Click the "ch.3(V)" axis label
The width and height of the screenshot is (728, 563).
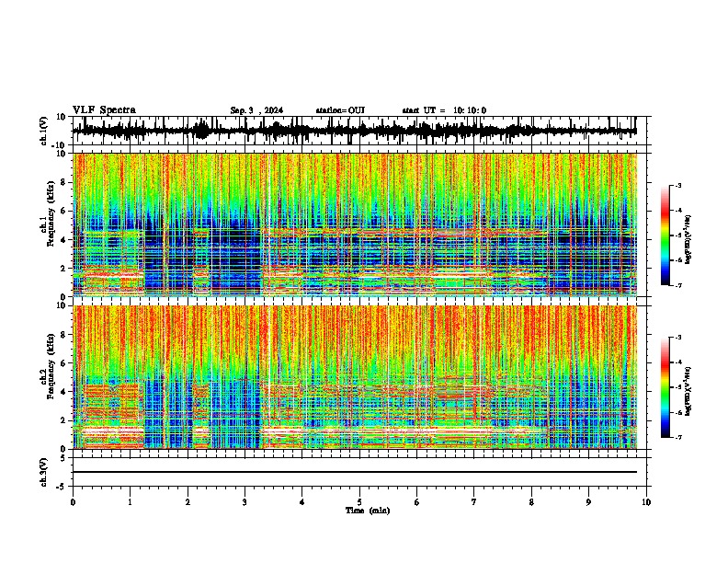pos(44,473)
